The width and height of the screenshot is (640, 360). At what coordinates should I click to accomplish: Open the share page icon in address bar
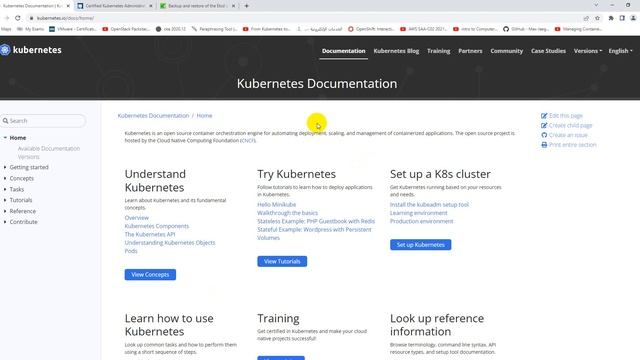(x=586, y=18)
